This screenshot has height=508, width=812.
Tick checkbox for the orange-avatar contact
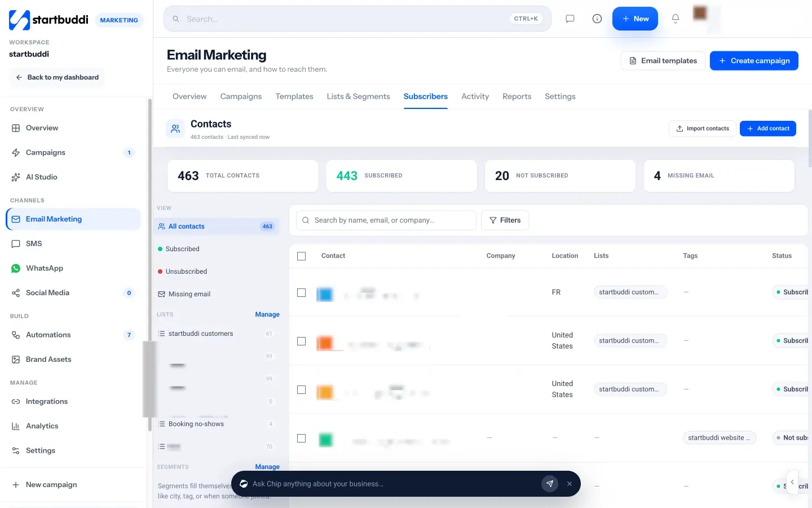[302, 341]
